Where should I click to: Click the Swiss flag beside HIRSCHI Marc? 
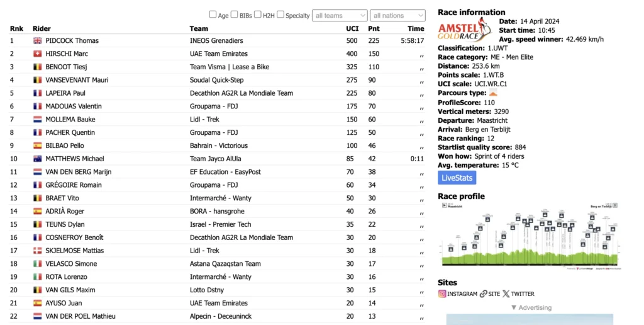(37, 54)
